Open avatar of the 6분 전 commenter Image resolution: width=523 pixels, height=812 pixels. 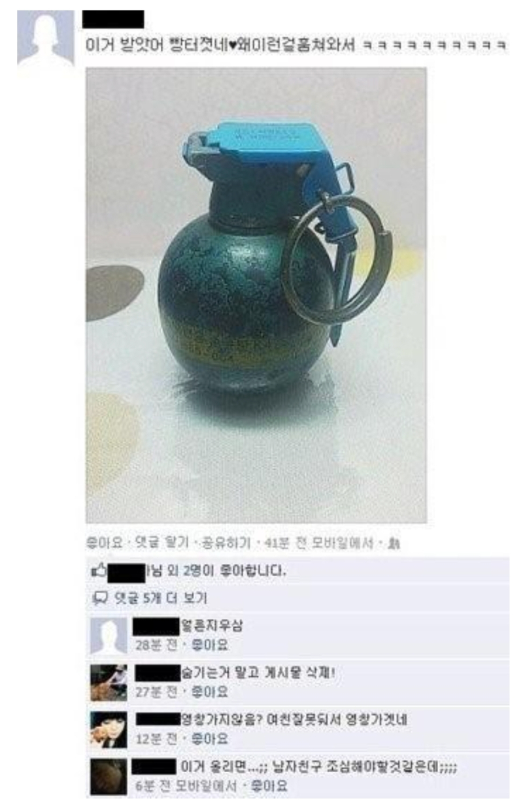109,777
